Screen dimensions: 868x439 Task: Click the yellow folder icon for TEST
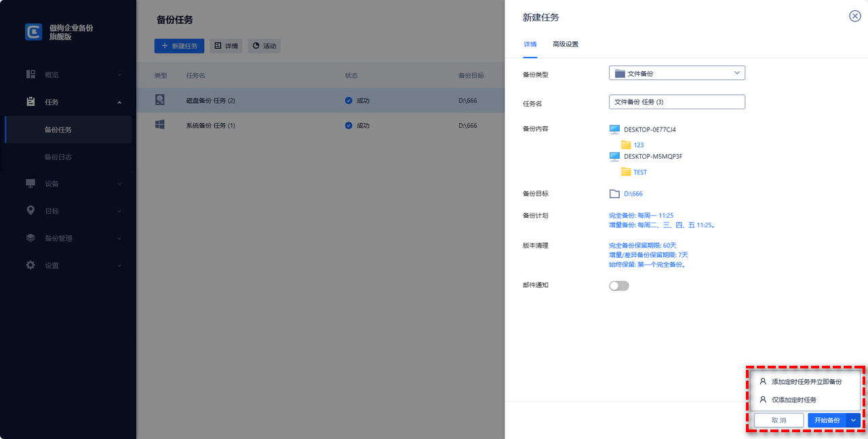626,172
